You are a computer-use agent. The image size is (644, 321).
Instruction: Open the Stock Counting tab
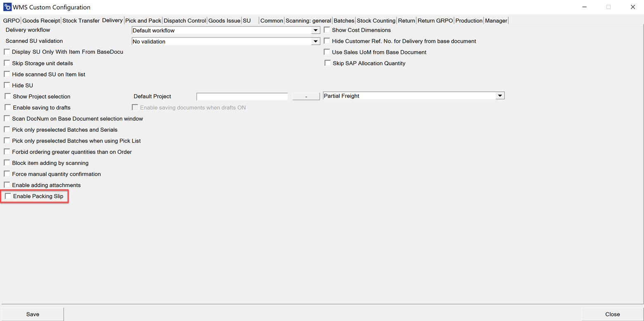point(376,20)
